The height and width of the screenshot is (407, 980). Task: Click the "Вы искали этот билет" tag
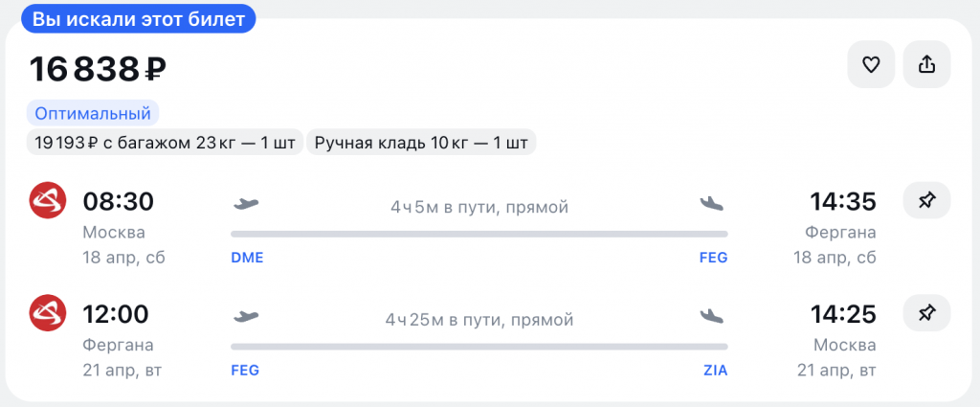coord(139,19)
